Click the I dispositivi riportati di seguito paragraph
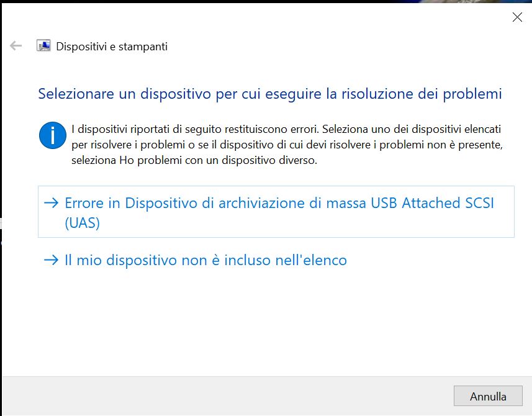Viewport: 532px width, 416px height. tap(287, 145)
